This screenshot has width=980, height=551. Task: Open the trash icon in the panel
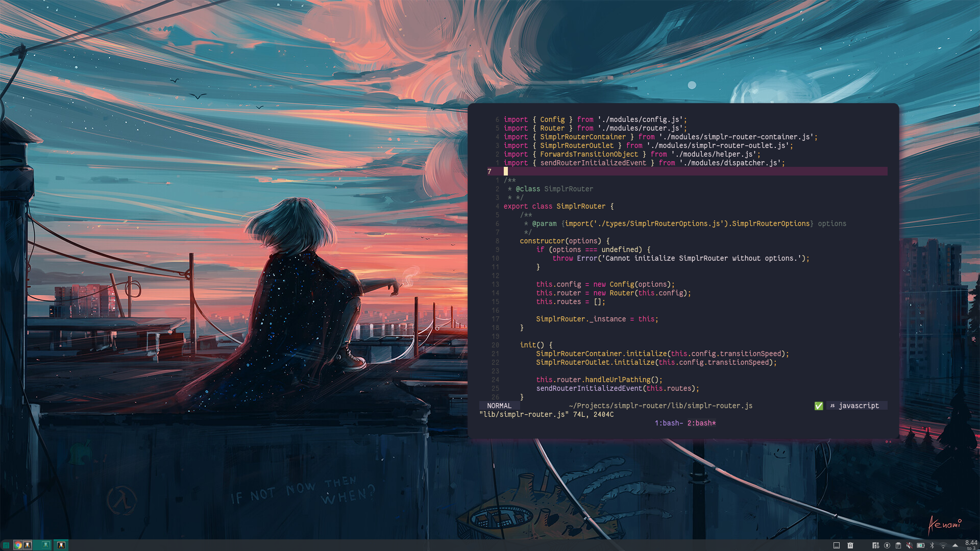click(850, 545)
